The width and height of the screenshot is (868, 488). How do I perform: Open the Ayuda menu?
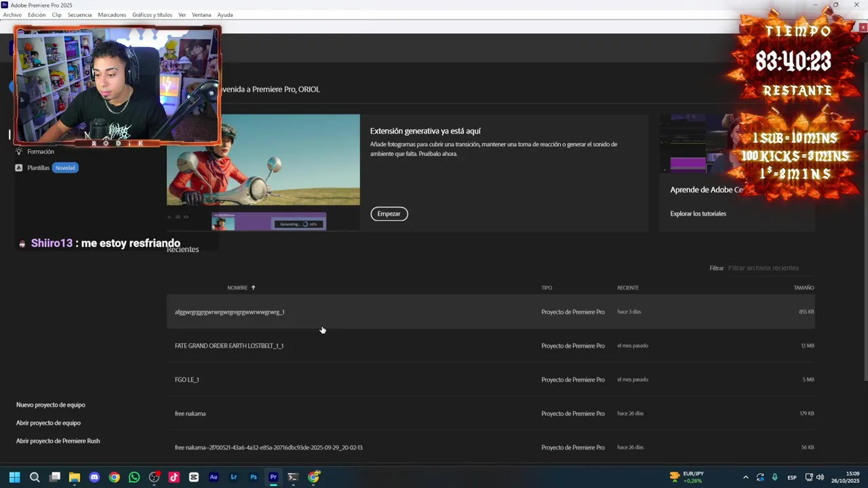[x=225, y=14]
